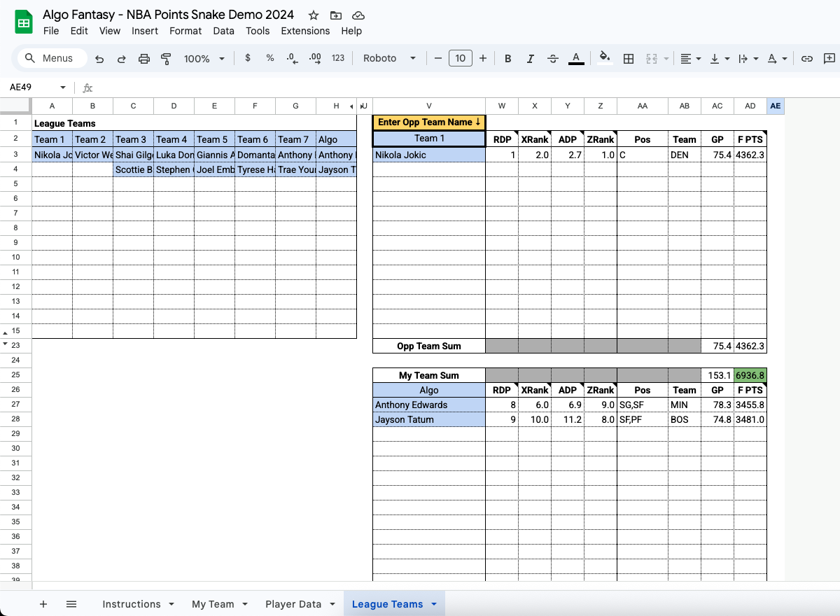Open vertical align options
The width and height of the screenshot is (840, 616).
(x=720, y=59)
